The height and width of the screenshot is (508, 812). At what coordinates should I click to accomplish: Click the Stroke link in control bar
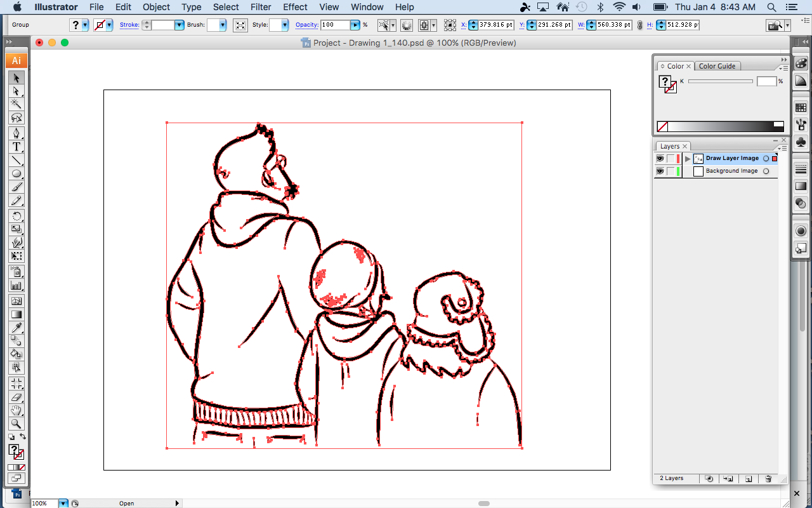coord(129,25)
